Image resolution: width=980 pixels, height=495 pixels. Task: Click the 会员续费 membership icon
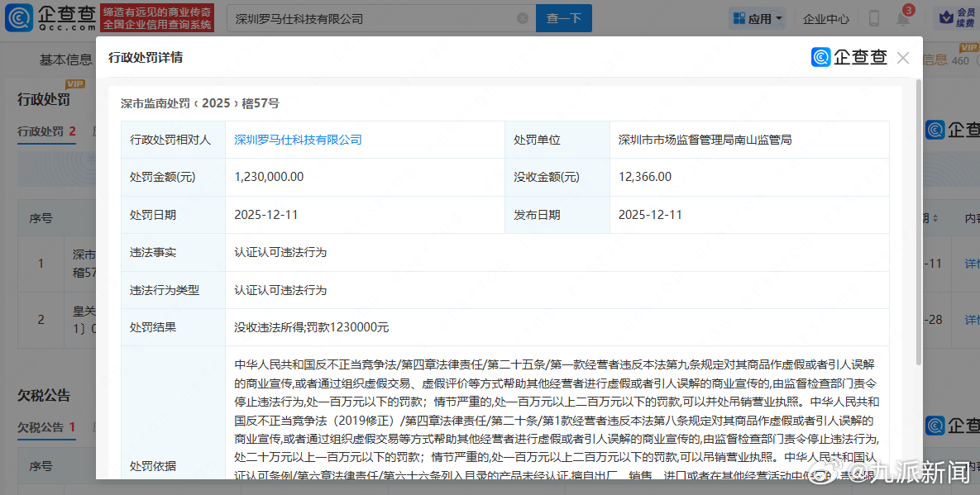click(953, 18)
